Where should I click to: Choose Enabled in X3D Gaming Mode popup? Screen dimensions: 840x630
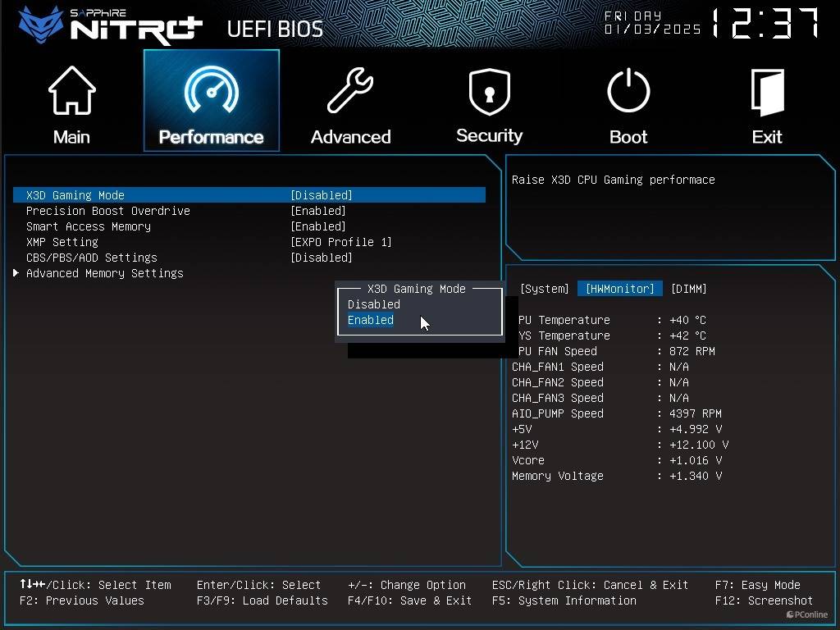[371, 320]
